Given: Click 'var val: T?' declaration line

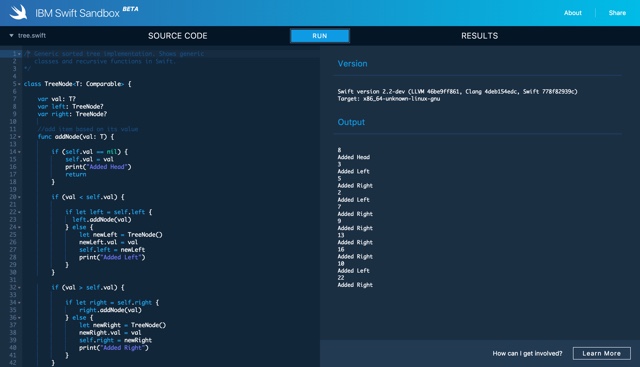Looking at the screenshot, I should [57, 99].
